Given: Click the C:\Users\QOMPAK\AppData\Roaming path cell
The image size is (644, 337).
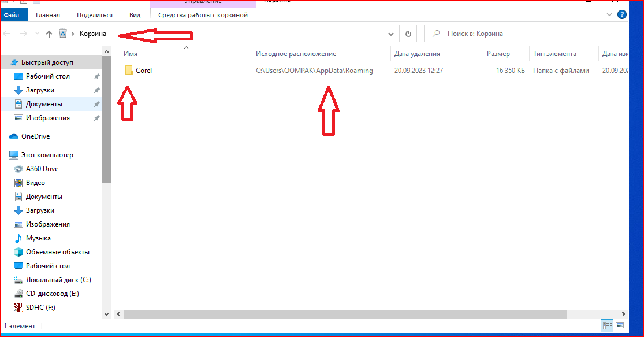Looking at the screenshot, I should 314,71.
